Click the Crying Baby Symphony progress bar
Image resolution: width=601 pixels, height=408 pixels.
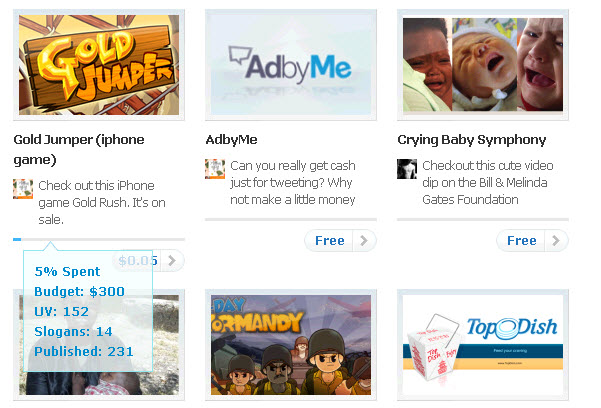[x=483, y=220]
